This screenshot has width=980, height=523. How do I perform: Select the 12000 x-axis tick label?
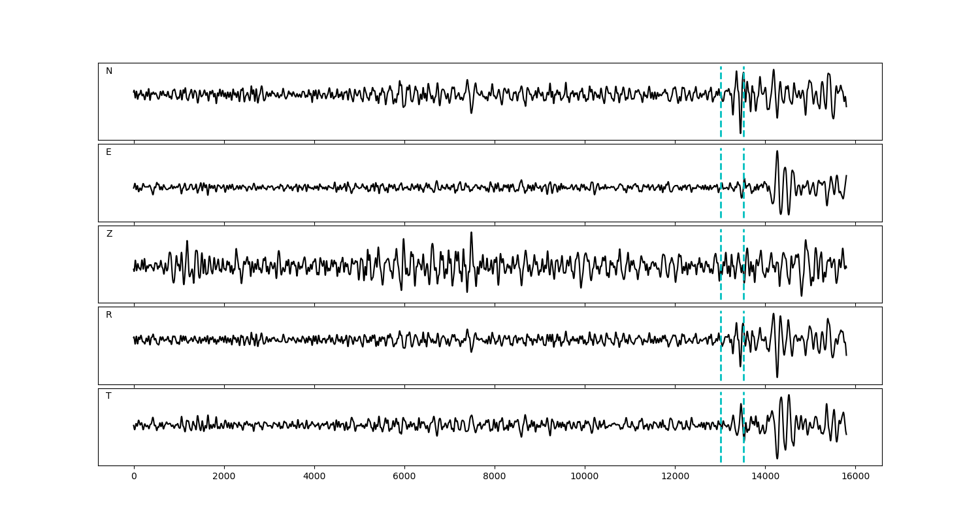[675, 477]
